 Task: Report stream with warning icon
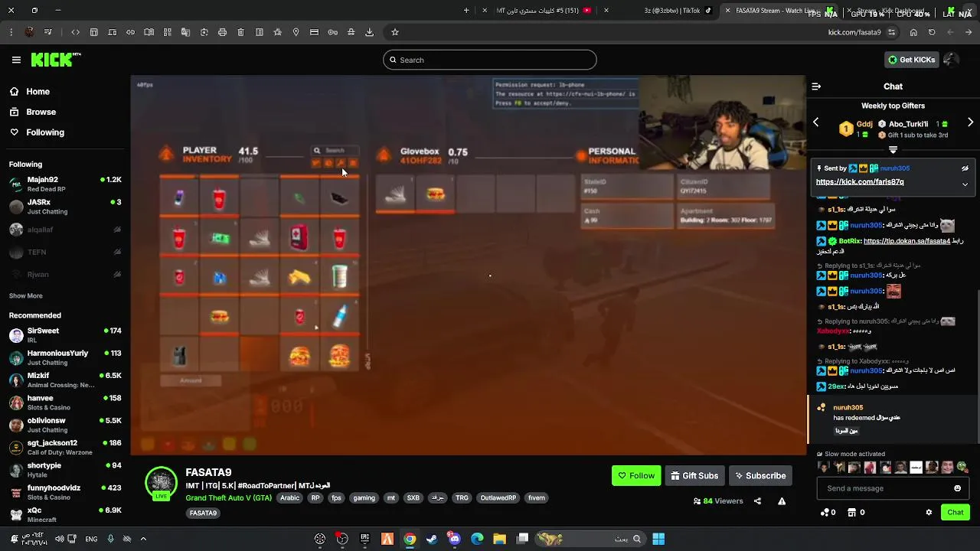(782, 501)
